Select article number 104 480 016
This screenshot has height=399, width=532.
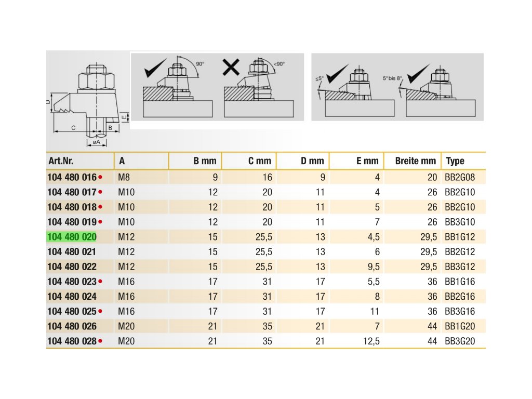click(x=72, y=177)
